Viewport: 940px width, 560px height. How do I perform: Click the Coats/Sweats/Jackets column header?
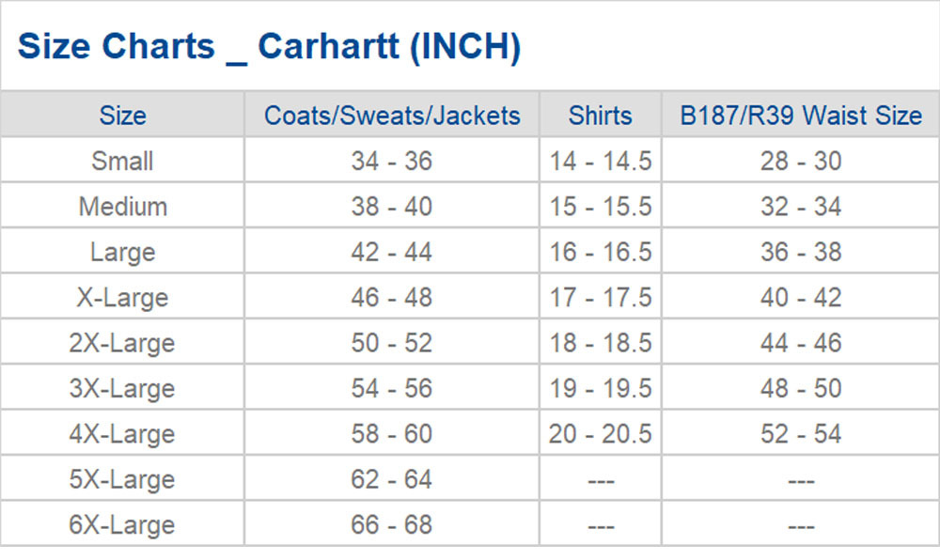point(392,116)
